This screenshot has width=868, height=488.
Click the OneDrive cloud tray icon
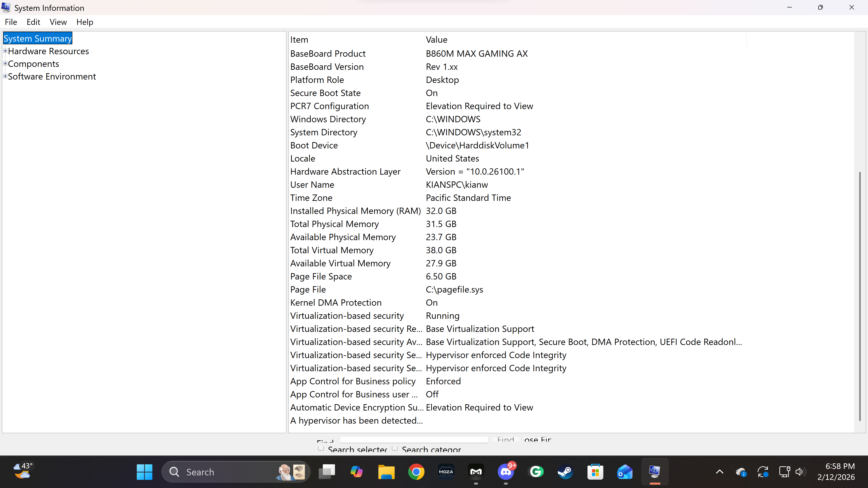741,472
